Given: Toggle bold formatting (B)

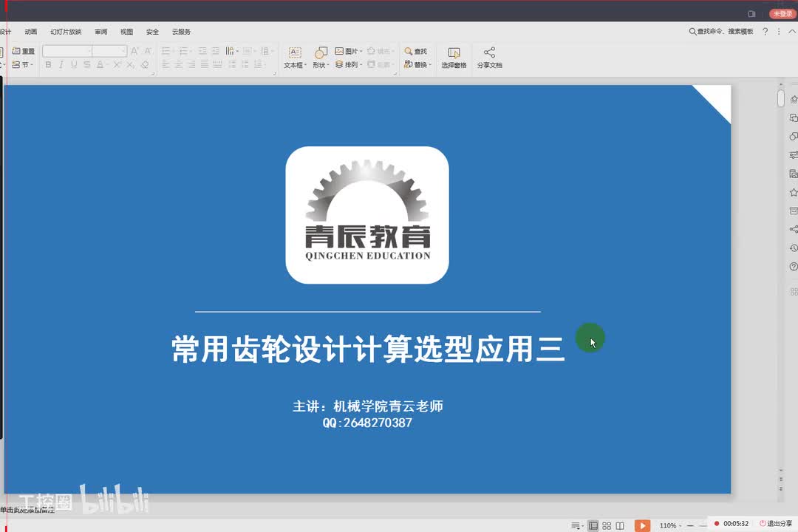Looking at the screenshot, I should (x=48, y=65).
